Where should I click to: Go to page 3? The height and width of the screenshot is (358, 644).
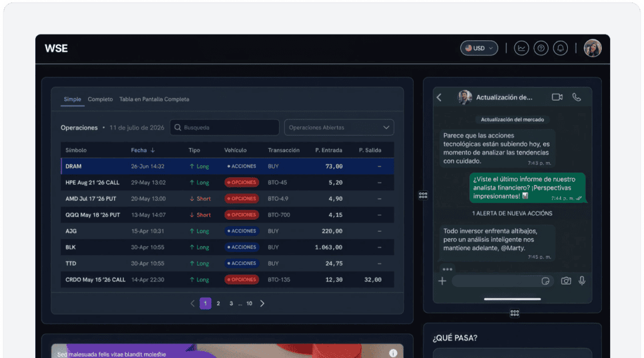[231, 303]
